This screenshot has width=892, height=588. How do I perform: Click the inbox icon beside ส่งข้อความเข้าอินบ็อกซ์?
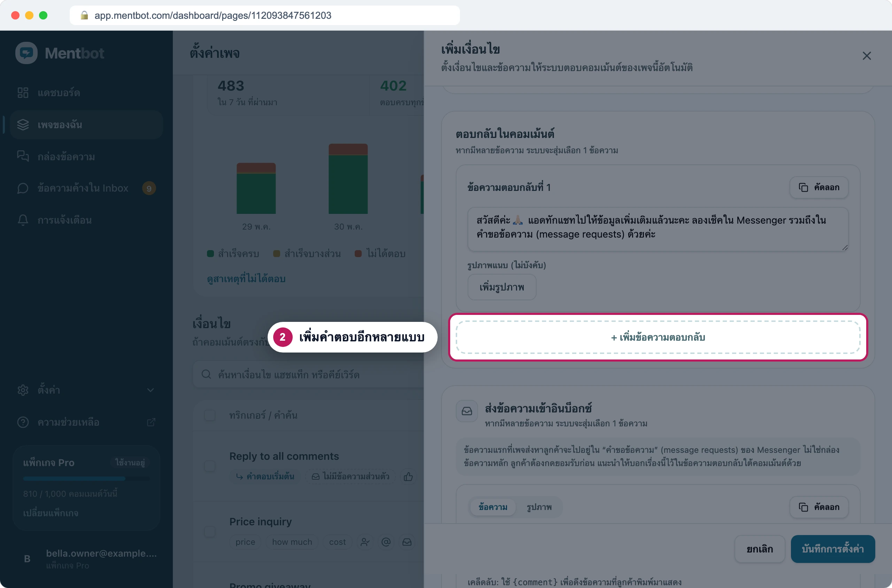467,411
